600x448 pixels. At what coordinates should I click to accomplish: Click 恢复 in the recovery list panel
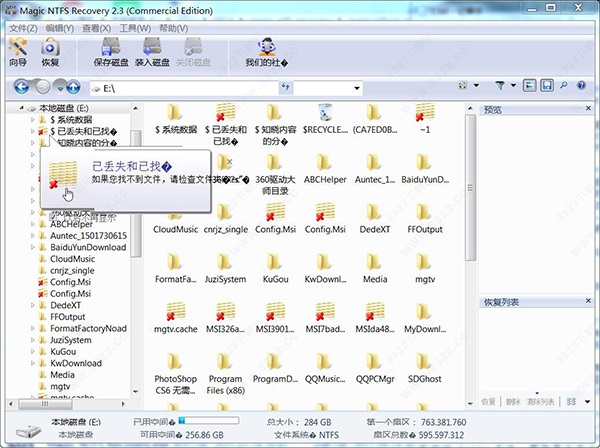[x=488, y=402]
